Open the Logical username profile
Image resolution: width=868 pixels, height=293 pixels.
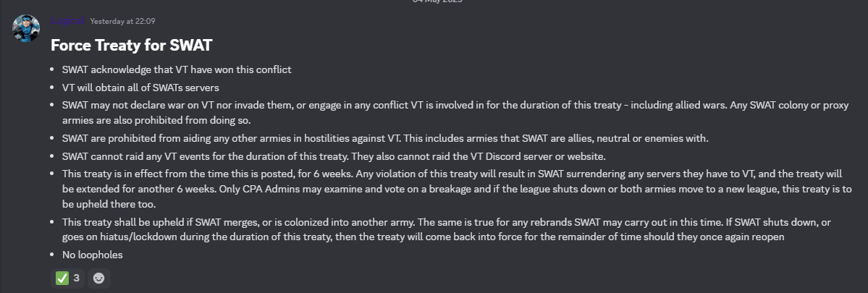point(67,21)
